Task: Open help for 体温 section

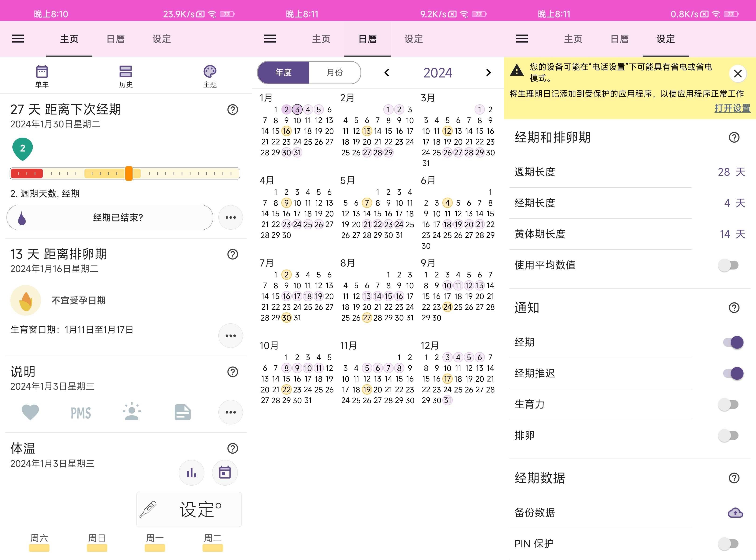Action: (x=233, y=448)
